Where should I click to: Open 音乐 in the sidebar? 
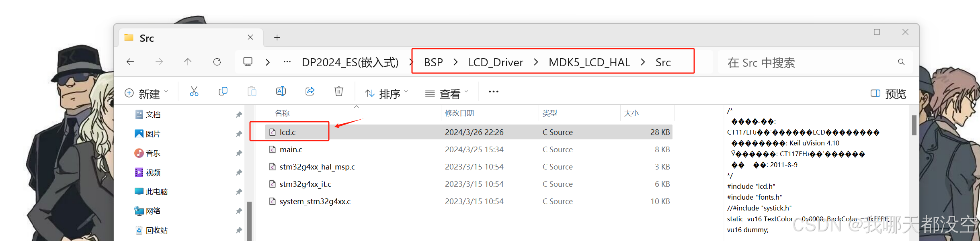pyautogui.click(x=148, y=153)
